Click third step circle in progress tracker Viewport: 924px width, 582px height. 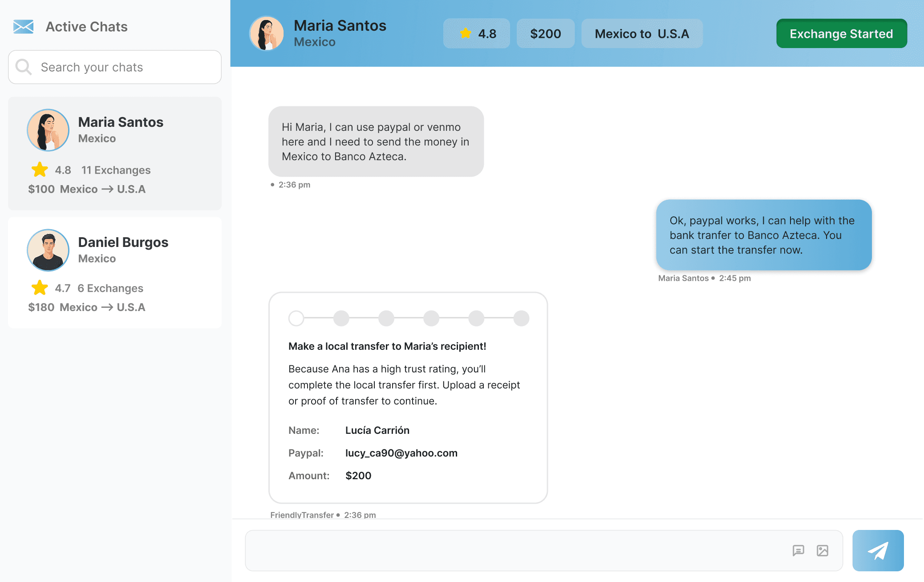pyautogui.click(x=386, y=318)
